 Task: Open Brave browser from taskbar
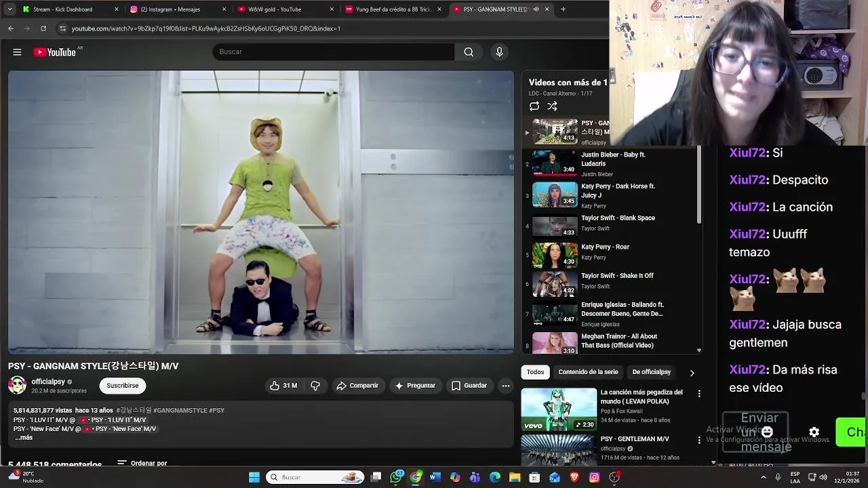[574, 477]
